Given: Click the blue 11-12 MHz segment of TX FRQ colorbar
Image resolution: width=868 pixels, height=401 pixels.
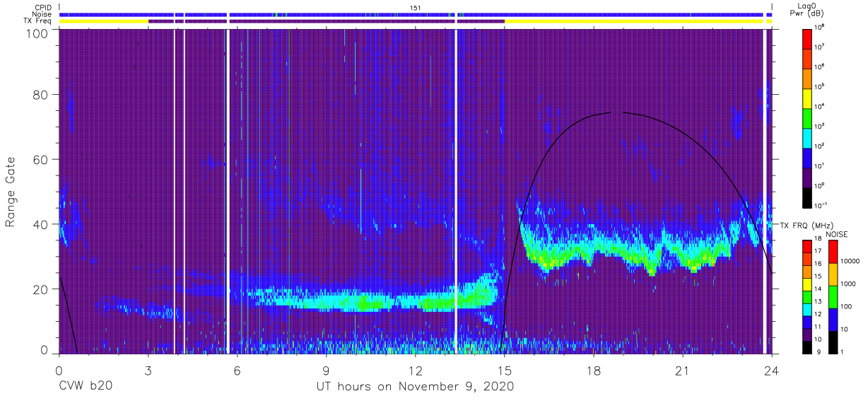Looking at the screenshot, I should click(x=807, y=322).
